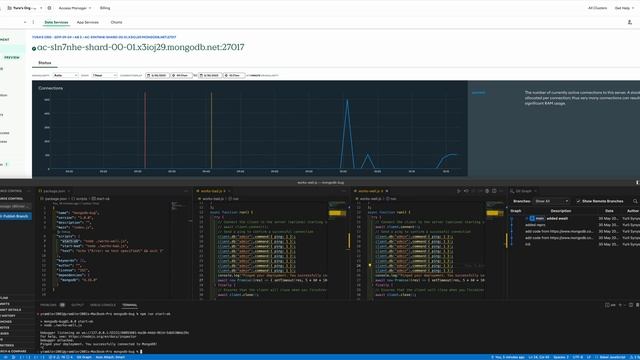640x360 pixels.
Task: Click the Description column header in Git Graph
Action: (x=561, y=211)
